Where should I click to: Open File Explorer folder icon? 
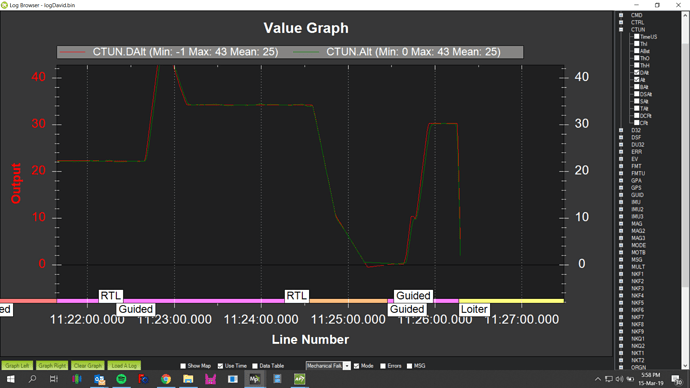pos(188,379)
